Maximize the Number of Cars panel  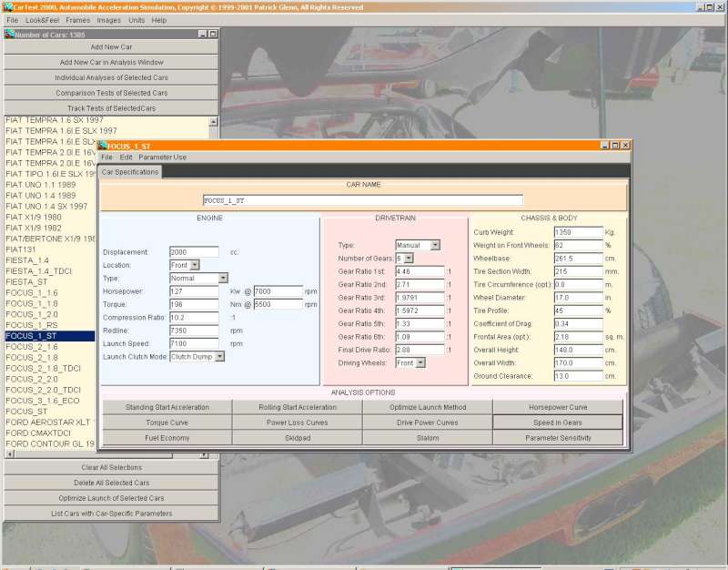pyautogui.click(x=213, y=34)
